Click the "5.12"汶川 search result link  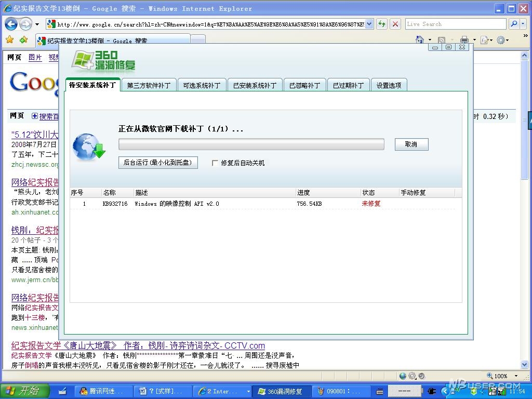point(35,135)
